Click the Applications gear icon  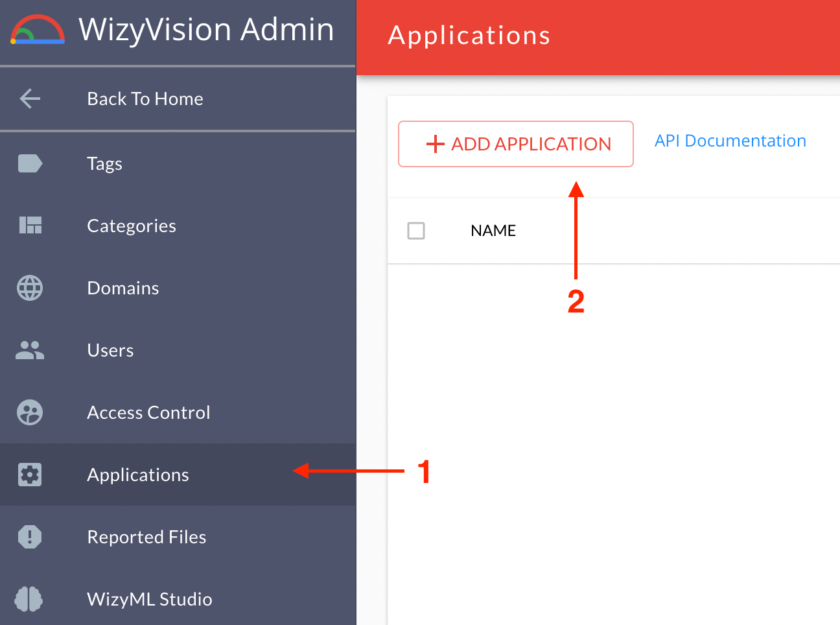click(x=30, y=475)
